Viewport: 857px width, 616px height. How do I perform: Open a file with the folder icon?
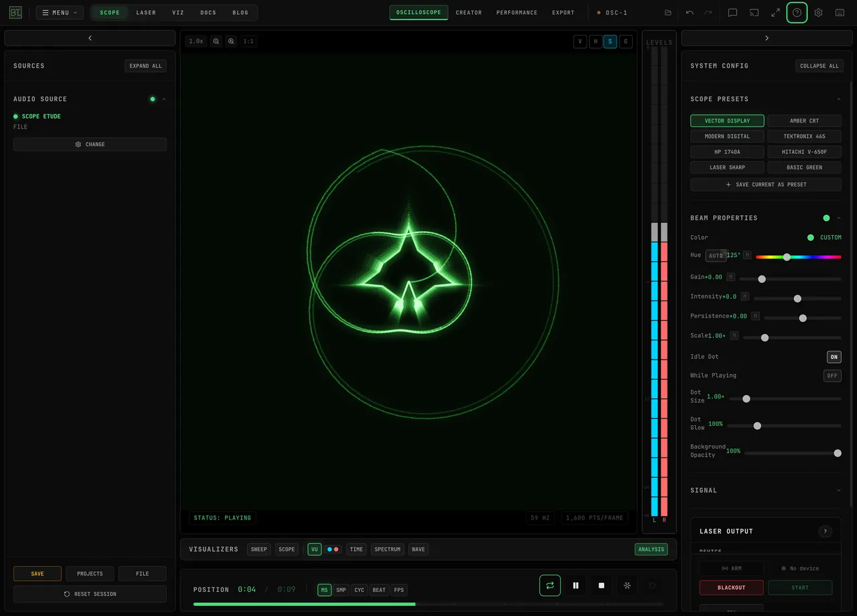(668, 13)
